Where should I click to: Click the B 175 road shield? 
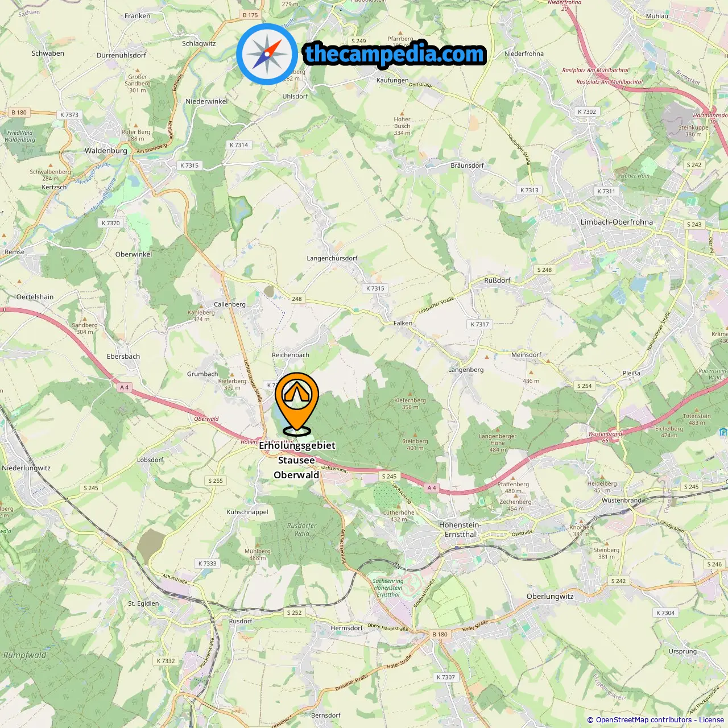[x=250, y=15]
